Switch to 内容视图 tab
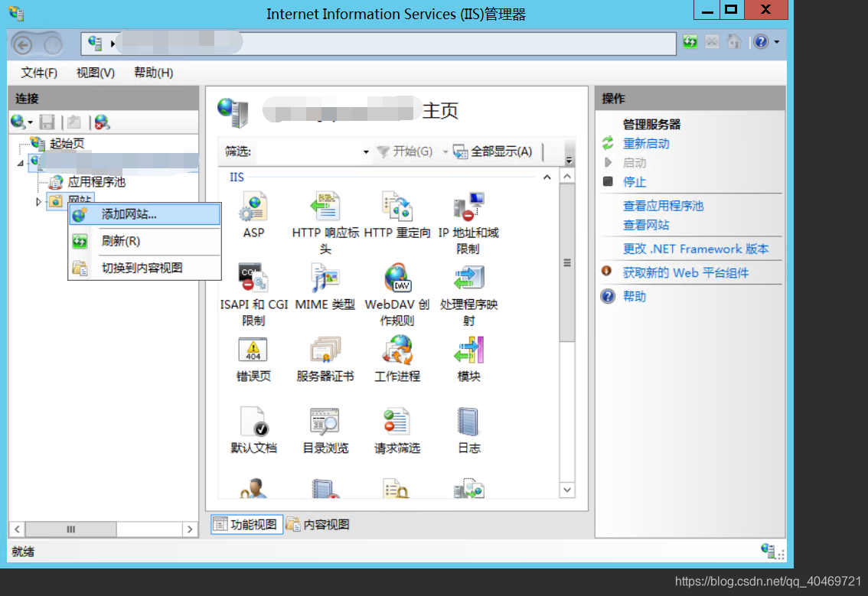 pyautogui.click(x=318, y=524)
